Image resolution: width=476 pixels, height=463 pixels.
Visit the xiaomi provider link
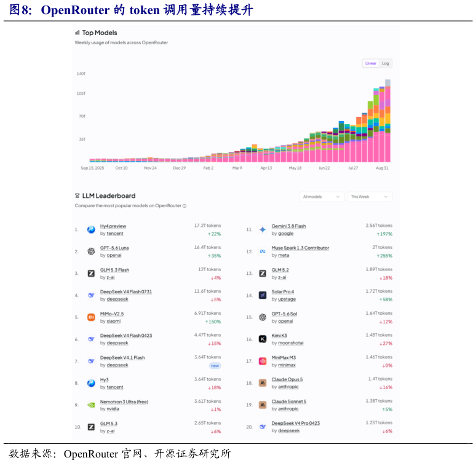114,321
